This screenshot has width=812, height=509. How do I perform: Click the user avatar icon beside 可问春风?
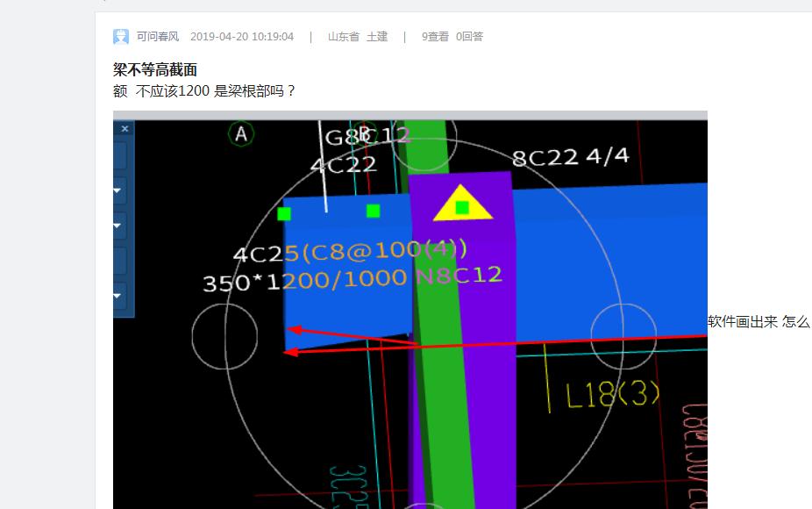121,36
